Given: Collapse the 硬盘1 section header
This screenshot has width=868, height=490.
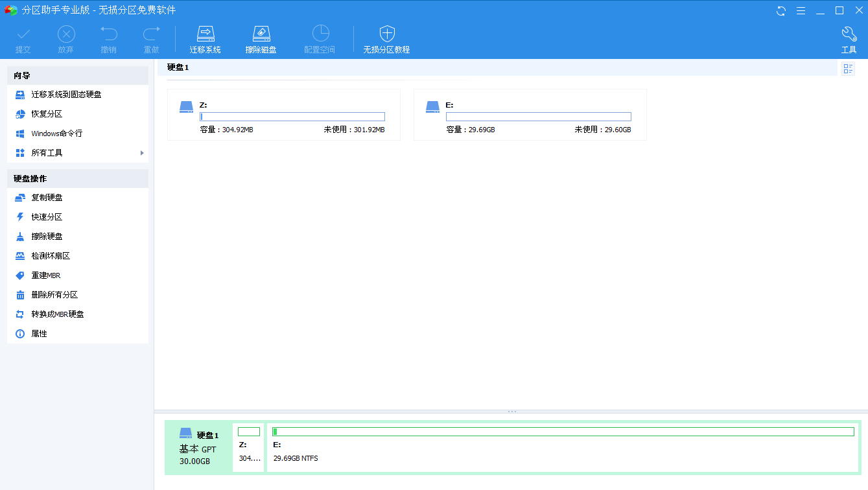Looking at the screenshot, I should pos(178,67).
